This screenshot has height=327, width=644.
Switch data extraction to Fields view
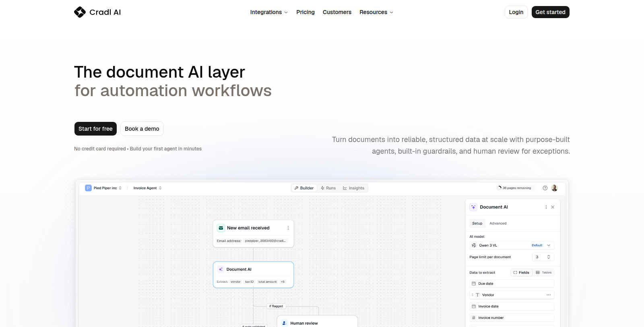pos(521,272)
